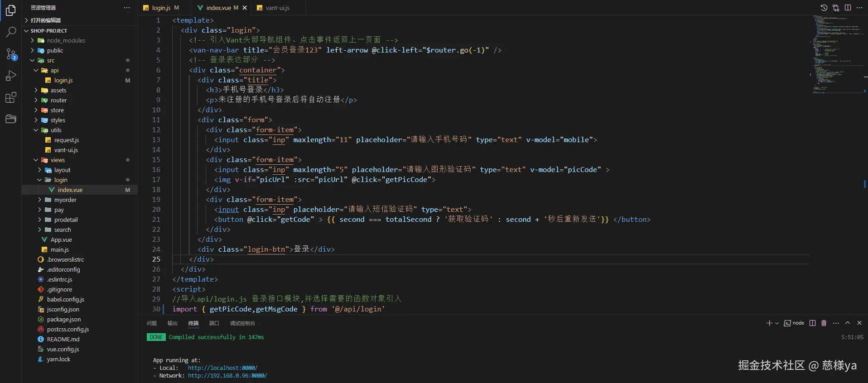Open request.js file in explorer
Image resolution: width=868 pixels, height=383 pixels.
(80, 140)
